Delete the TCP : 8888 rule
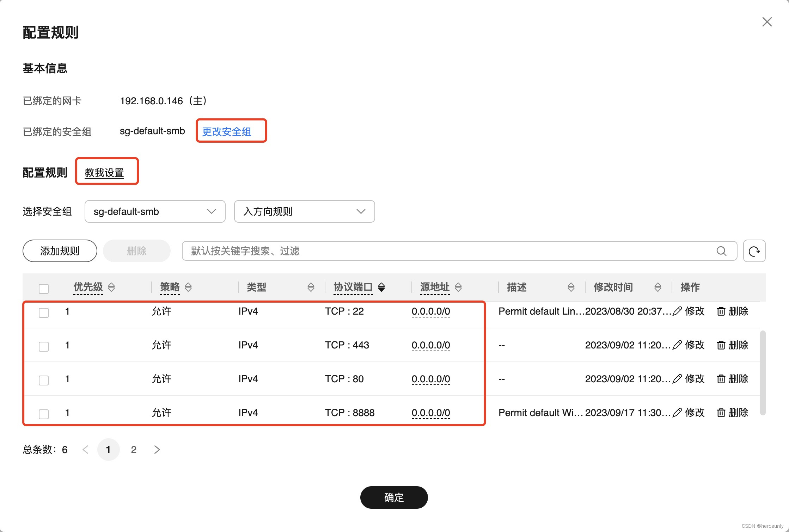Screen dimensions: 789x532 (733, 413)
